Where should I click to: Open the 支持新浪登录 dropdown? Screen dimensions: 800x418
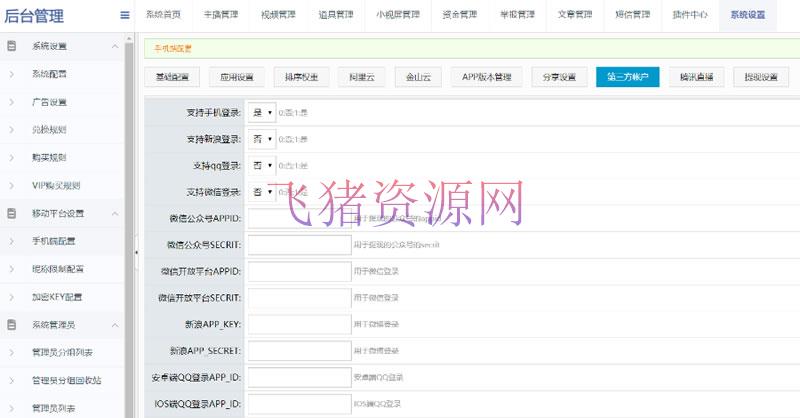pos(262,139)
